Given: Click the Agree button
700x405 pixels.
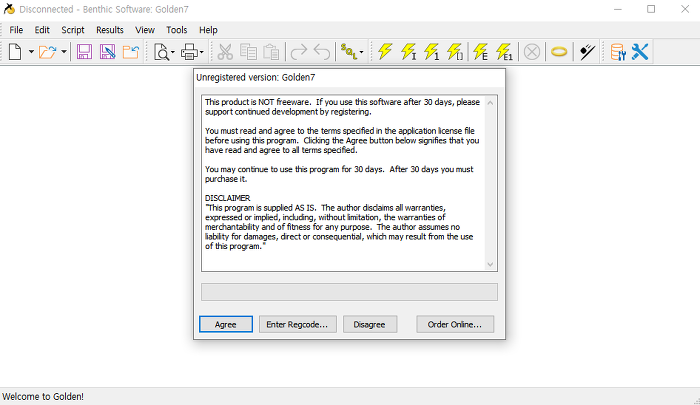Looking at the screenshot, I should click(225, 324).
